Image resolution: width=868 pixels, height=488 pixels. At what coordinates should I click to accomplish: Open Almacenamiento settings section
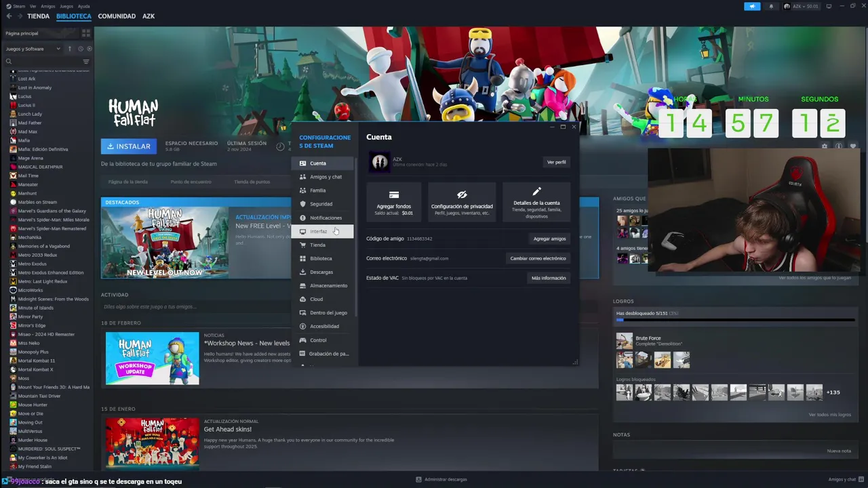[x=323, y=285]
